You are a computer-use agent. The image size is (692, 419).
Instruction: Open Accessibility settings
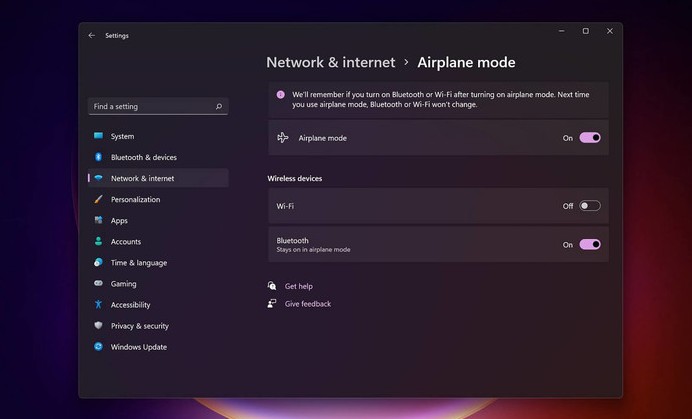[x=158, y=305]
